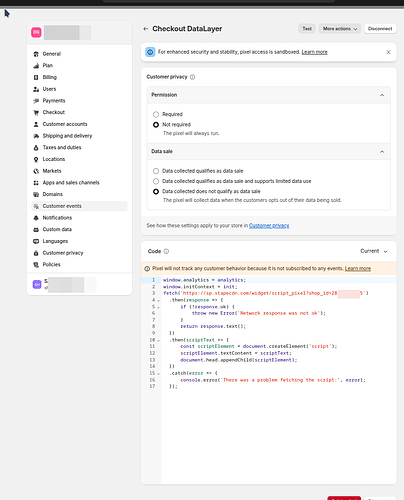Image resolution: width=404 pixels, height=500 pixels.
Task: Open the Customer privacy link
Action: coord(269,226)
